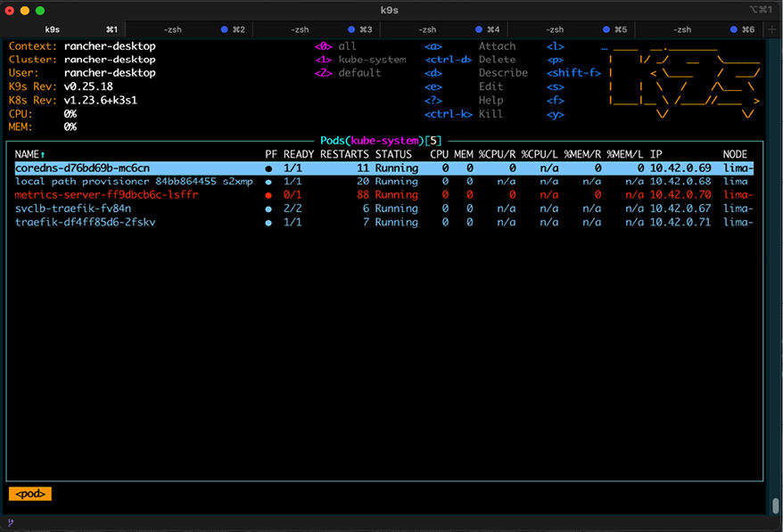
Task: Click the READY column header
Action: coord(299,155)
